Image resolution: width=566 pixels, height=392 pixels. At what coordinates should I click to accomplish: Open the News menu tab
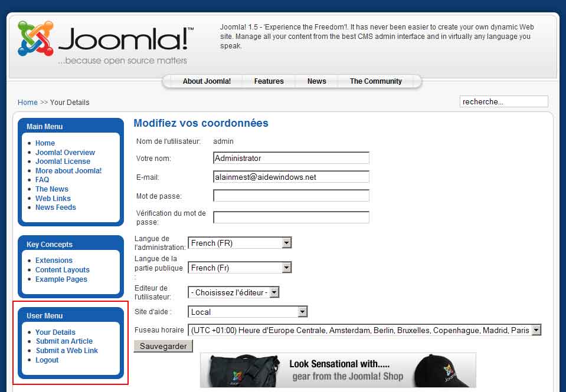(316, 81)
